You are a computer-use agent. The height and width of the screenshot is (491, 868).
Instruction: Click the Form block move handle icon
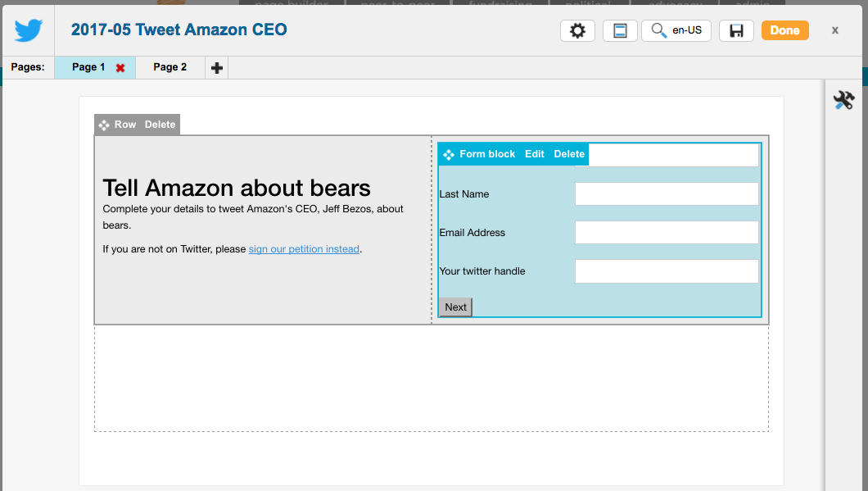tap(449, 154)
